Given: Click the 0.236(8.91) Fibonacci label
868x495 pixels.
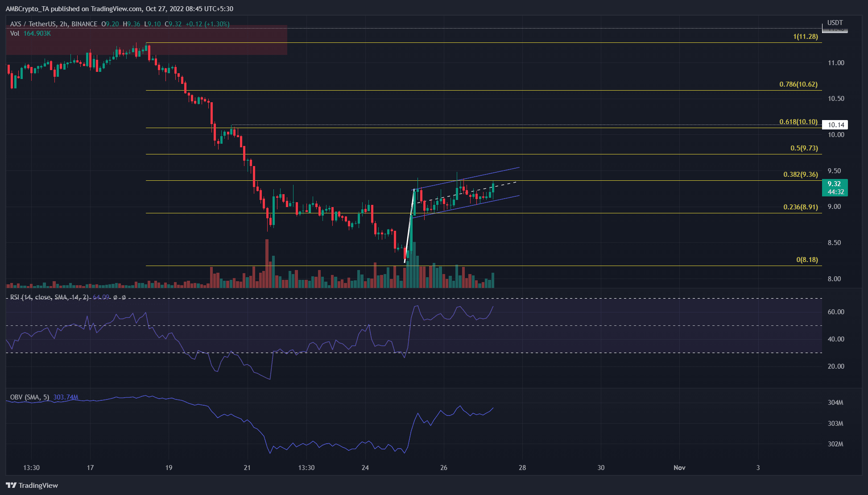Looking at the screenshot, I should click(801, 207).
